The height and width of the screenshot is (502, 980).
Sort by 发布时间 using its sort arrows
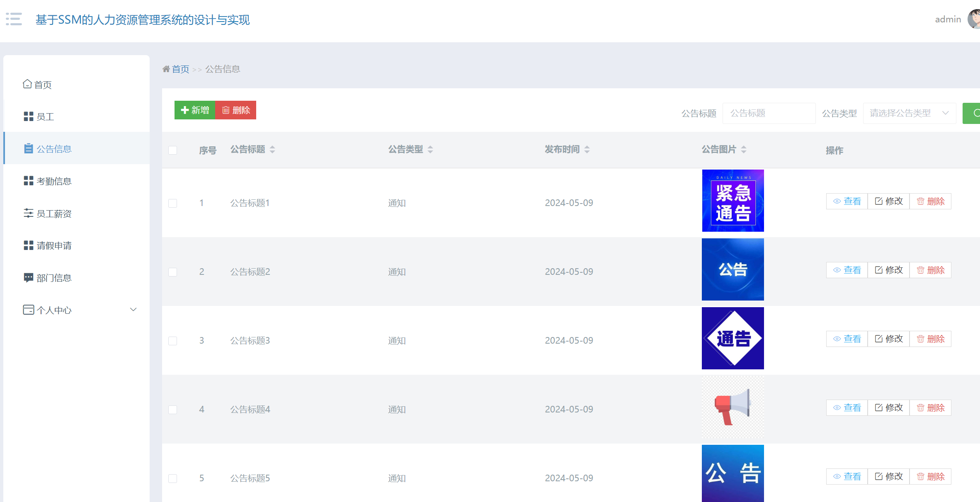pos(587,149)
